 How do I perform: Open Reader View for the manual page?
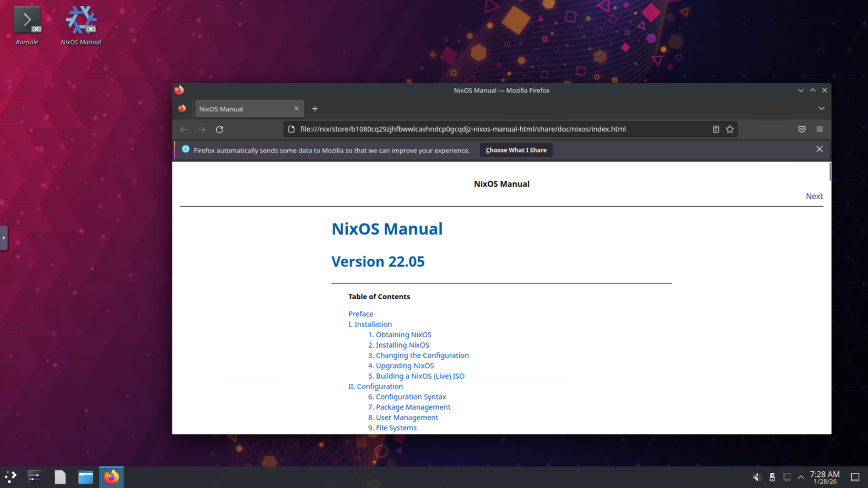click(x=715, y=129)
